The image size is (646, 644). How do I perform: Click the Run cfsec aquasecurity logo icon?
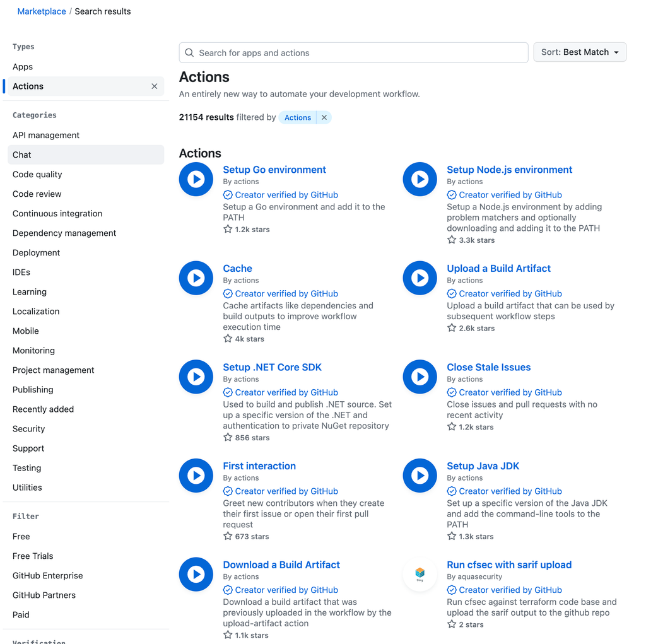420,574
